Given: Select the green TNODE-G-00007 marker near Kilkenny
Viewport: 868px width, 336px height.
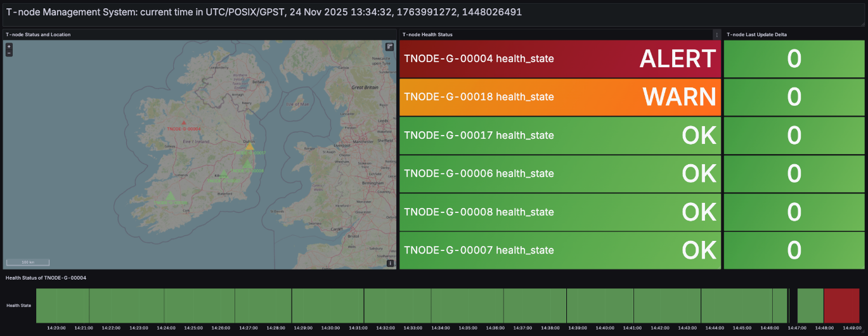Looking at the screenshot, I should (223, 173).
